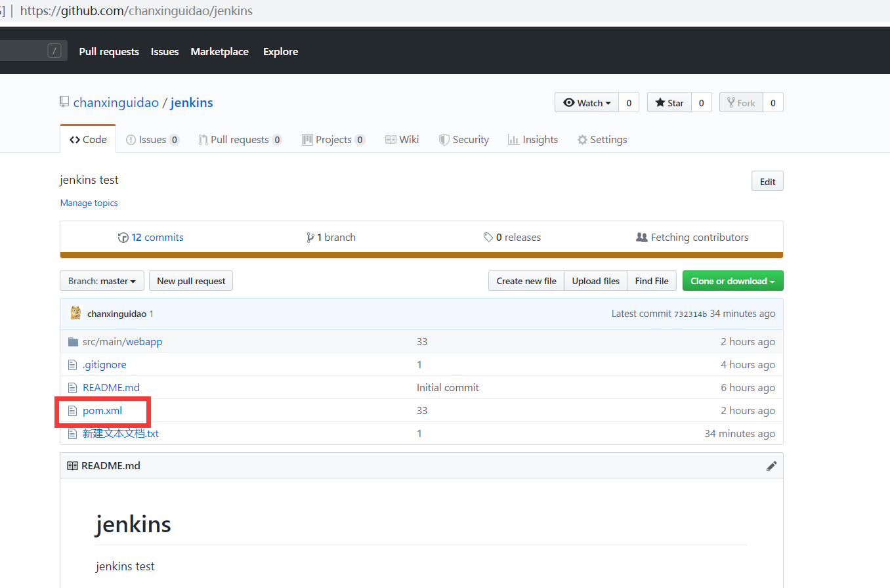View the 0 releases link
Image resolution: width=890 pixels, height=588 pixels.
click(x=512, y=238)
